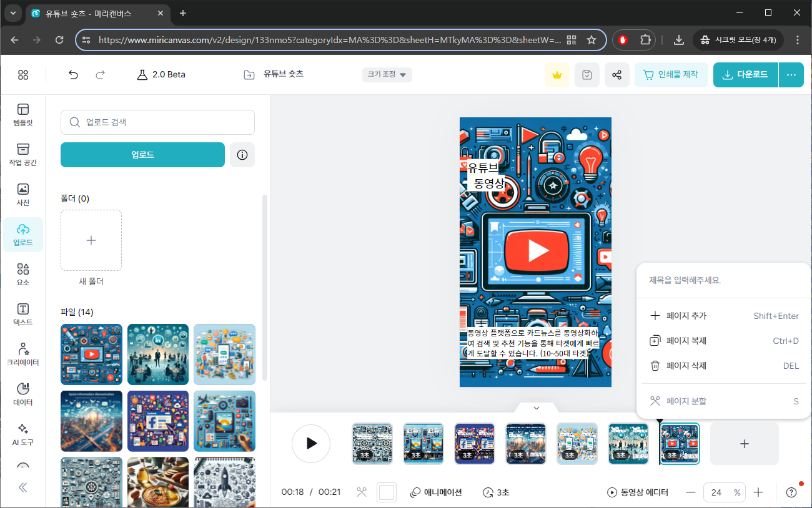812x508 pixels.
Task: Zoom out with the minus button
Action: (691, 492)
